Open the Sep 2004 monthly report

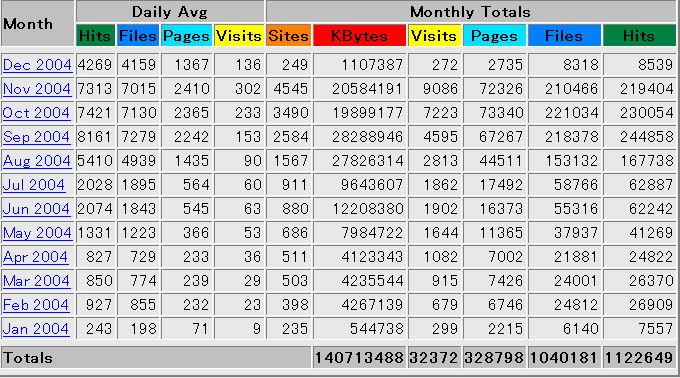click(36, 137)
